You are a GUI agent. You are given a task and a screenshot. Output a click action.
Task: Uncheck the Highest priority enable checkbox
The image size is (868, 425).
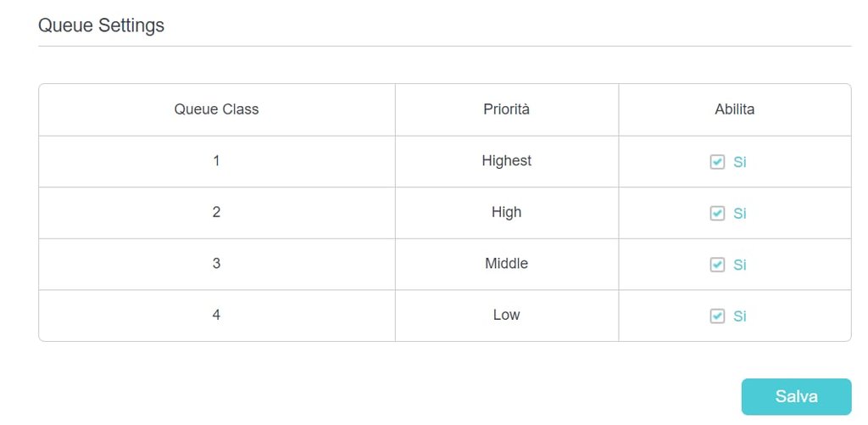(x=717, y=162)
